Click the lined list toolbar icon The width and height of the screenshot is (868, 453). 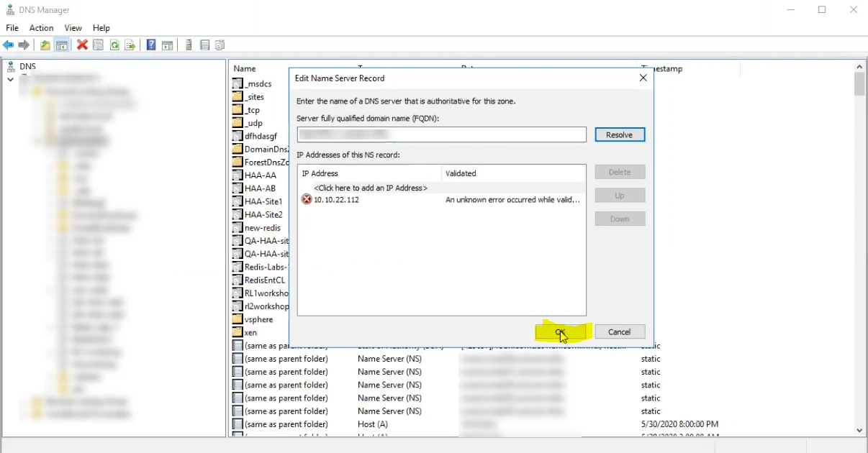tap(204, 45)
